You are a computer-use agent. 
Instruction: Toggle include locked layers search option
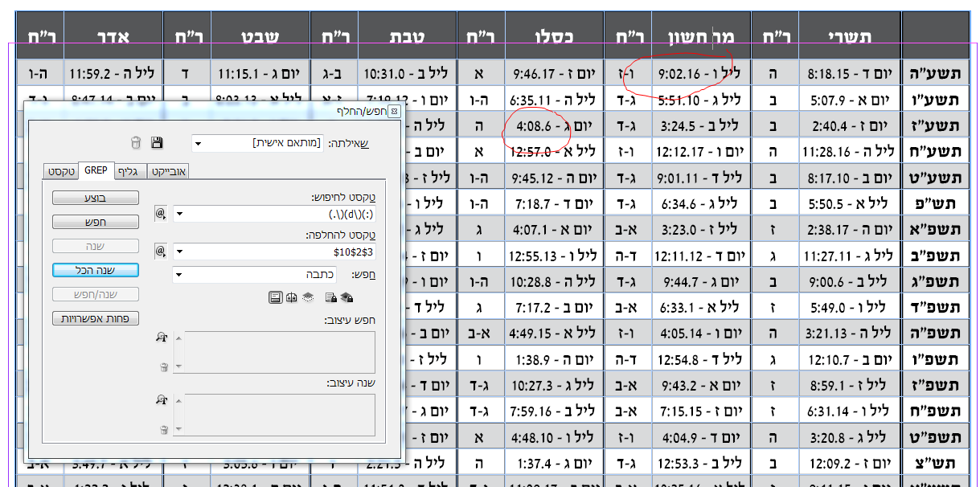click(347, 297)
